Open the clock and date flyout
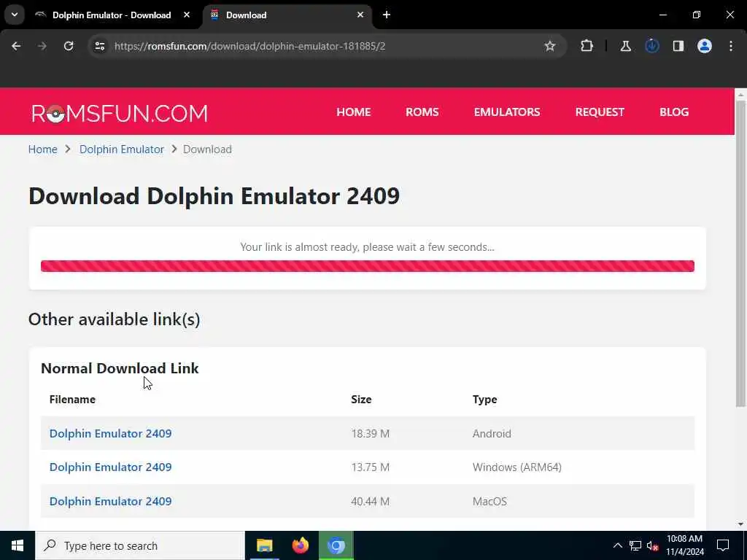The width and height of the screenshot is (747, 560). (x=684, y=545)
